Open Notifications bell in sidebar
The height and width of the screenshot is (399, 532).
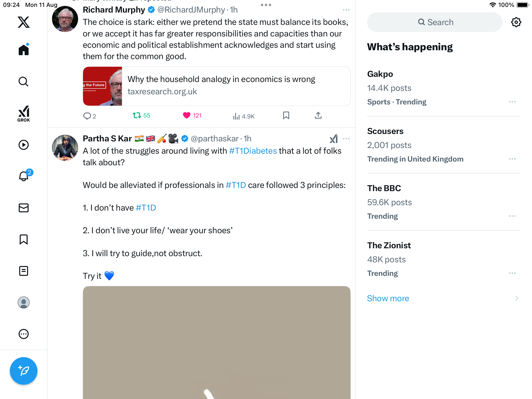click(x=24, y=176)
